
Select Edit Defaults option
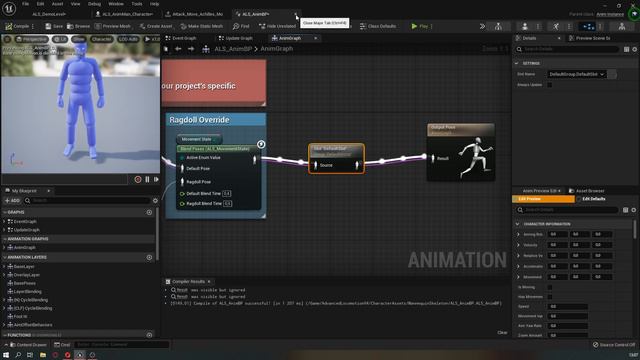click(591, 199)
